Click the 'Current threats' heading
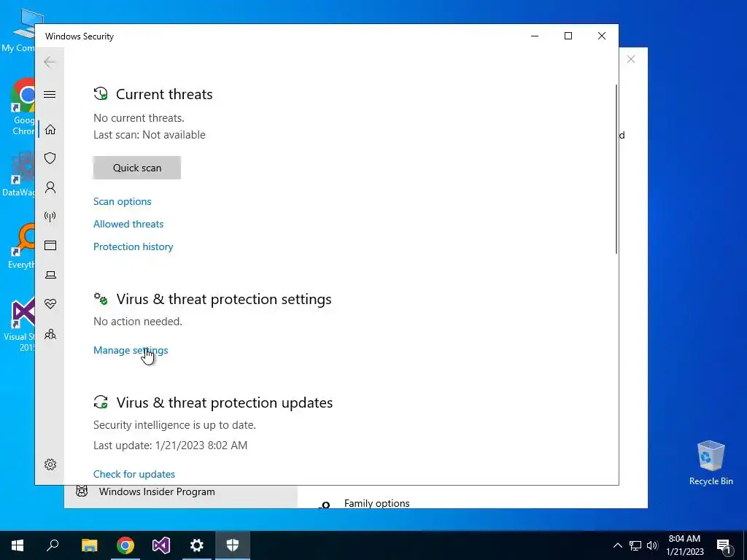This screenshot has height=560, width=747. click(164, 94)
